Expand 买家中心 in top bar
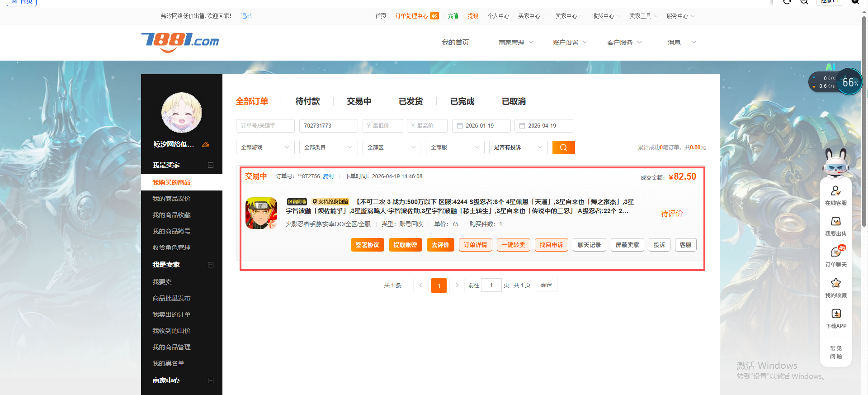The height and width of the screenshot is (395, 868). point(533,16)
